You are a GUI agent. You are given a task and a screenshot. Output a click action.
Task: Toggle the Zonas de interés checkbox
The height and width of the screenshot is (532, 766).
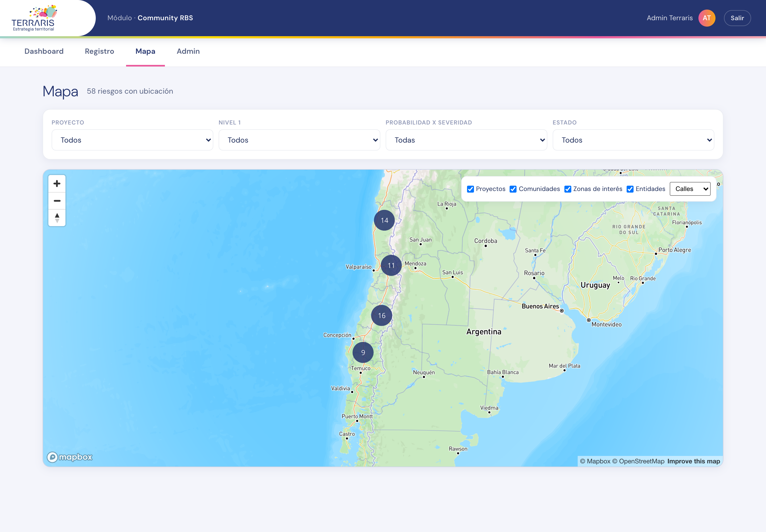pyautogui.click(x=568, y=189)
